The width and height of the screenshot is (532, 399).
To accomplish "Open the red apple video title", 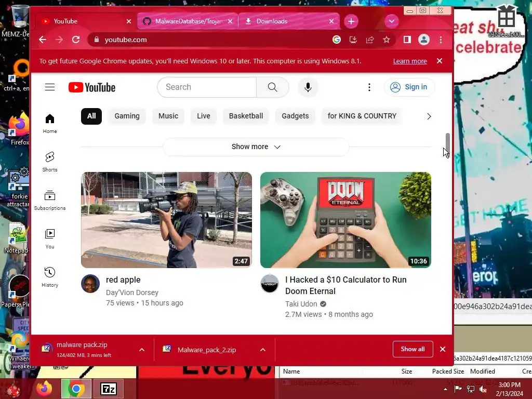I will (123, 280).
